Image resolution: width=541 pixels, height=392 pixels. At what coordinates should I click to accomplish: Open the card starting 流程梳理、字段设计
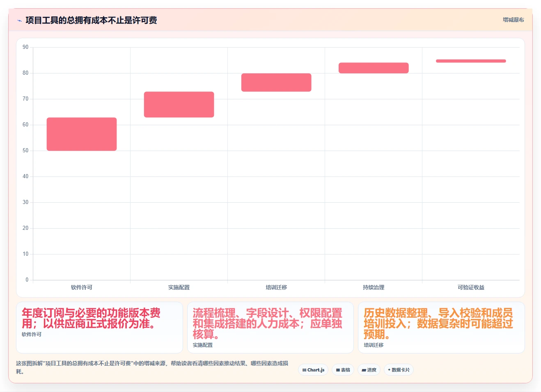click(x=270, y=328)
